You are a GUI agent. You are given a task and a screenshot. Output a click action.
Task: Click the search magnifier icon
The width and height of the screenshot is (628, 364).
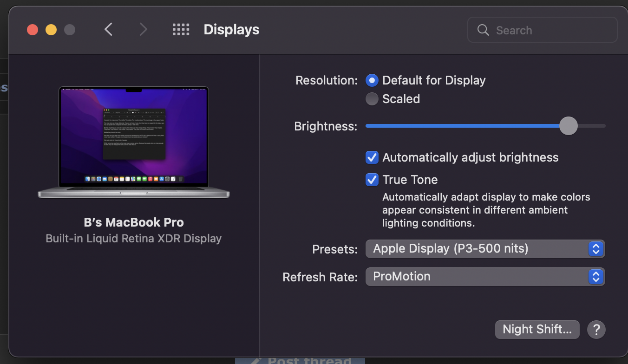(x=483, y=30)
